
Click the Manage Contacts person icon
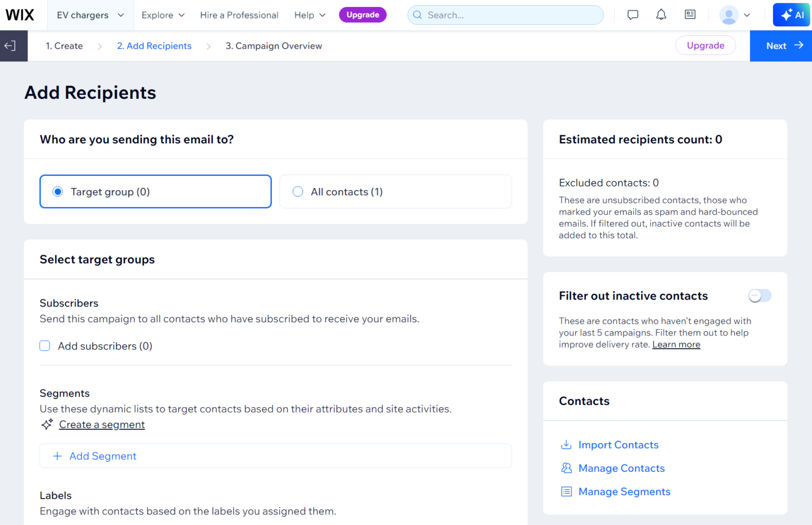pos(566,468)
